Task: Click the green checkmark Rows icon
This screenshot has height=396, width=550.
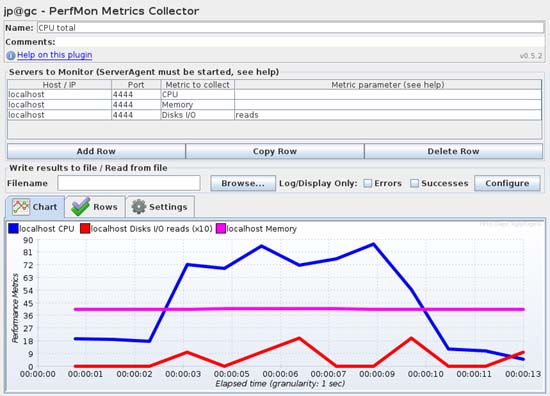Action: pos(80,206)
